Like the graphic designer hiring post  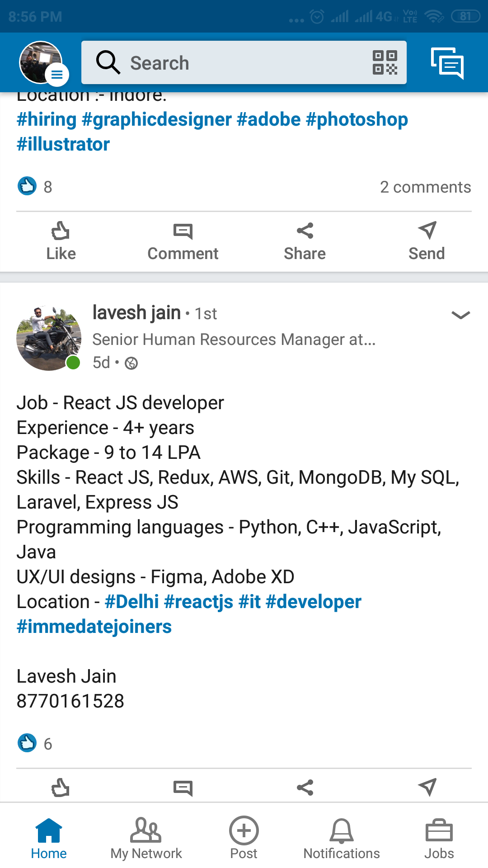[x=61, y=240]
